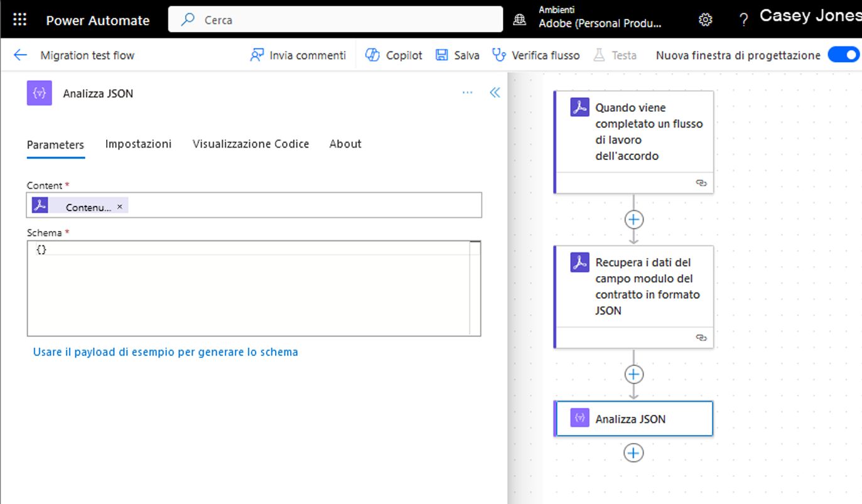Save the flow with Salva

[x=457, y=55]
